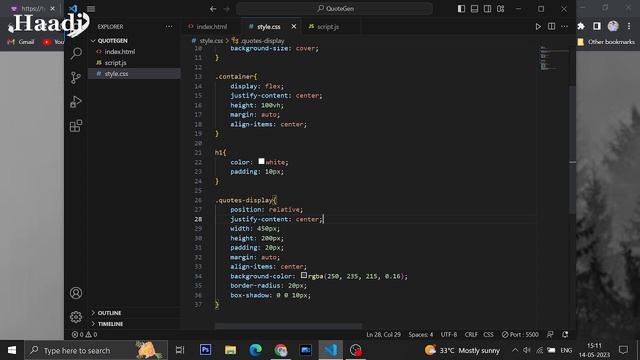Toggle the bottom panel layout icon
Screen dimensions: 640x360
pos(474,9)
